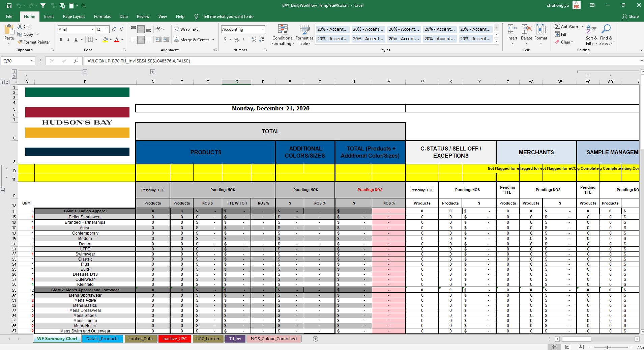
Task: Click AutoSum button
Action: pyautogui.click(x=566, y=26)
